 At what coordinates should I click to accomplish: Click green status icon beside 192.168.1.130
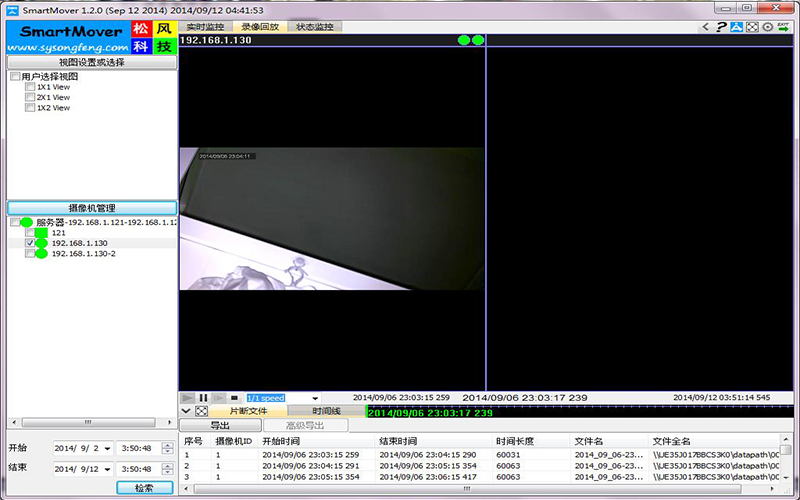click(x=41, y=243)
